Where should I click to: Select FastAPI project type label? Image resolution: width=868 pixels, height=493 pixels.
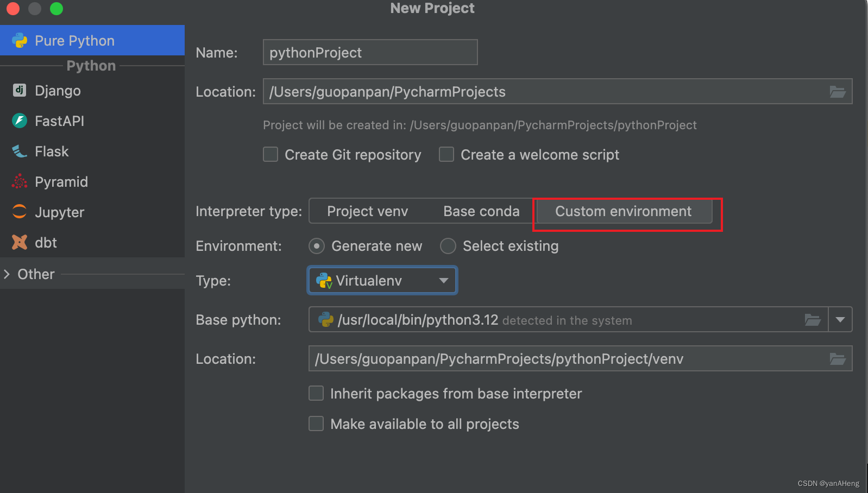tap(59, 121)
